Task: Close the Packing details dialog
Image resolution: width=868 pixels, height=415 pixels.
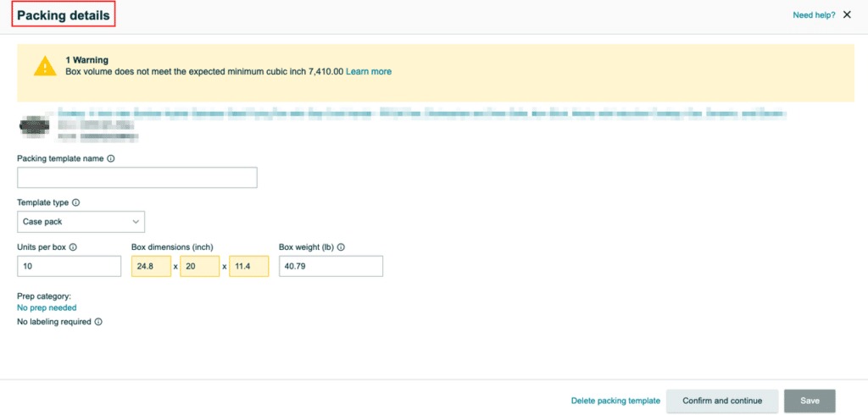Action: (x=847, y=15)
